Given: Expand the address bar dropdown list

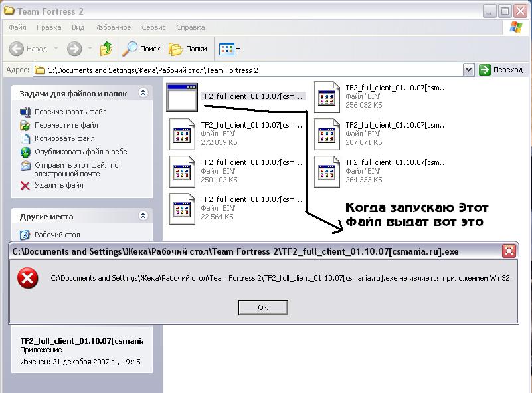Looking at the screenshot, I should pyautogui.click(x=468, y=70).
